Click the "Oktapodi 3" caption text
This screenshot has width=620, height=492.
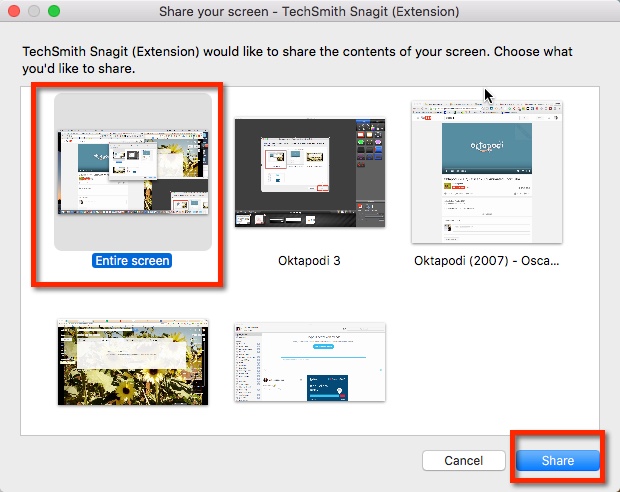coord(310,260)
